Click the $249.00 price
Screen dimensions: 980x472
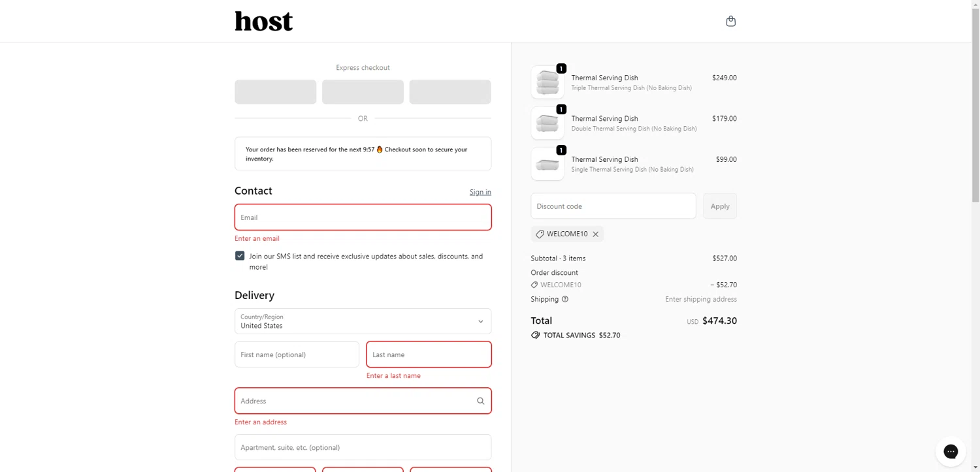click(724, 78)
